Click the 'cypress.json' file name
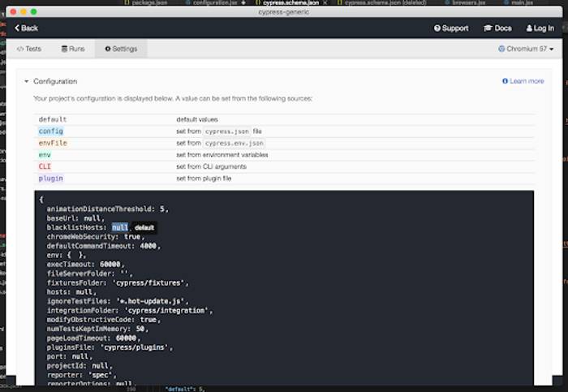The width and height of the screenshot is (568, 392). tap(227, 131)
